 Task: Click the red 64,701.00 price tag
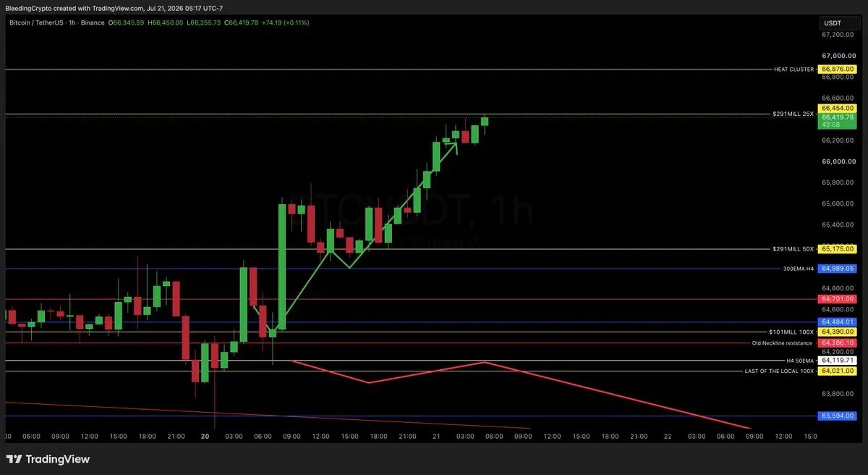coord(838,298)
